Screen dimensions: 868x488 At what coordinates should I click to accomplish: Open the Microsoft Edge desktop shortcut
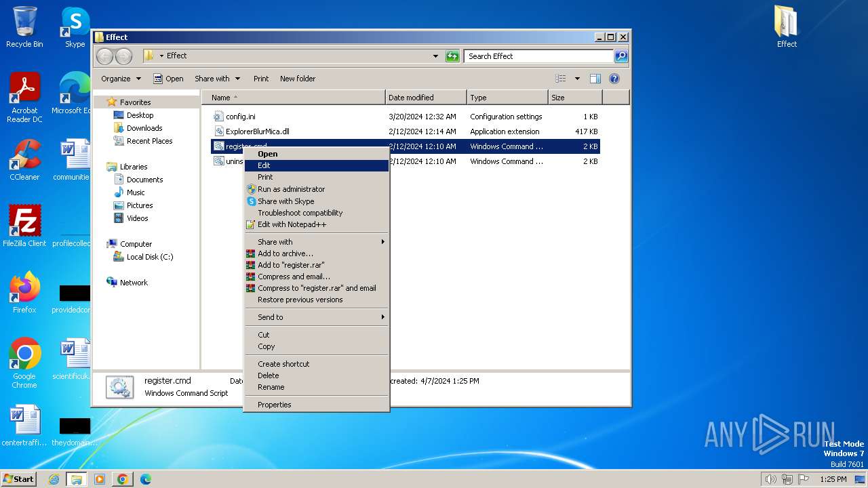tap(71, 94)
